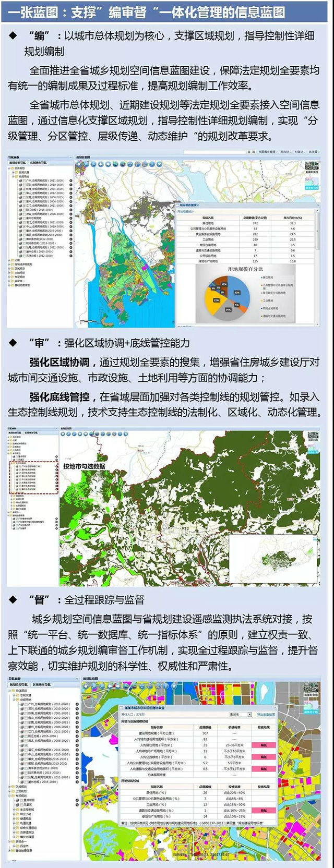This screenshot has width=334, height=868.
Task: Select 总规交通 item in top GIS tree
Action: click(x=24, y=172)
